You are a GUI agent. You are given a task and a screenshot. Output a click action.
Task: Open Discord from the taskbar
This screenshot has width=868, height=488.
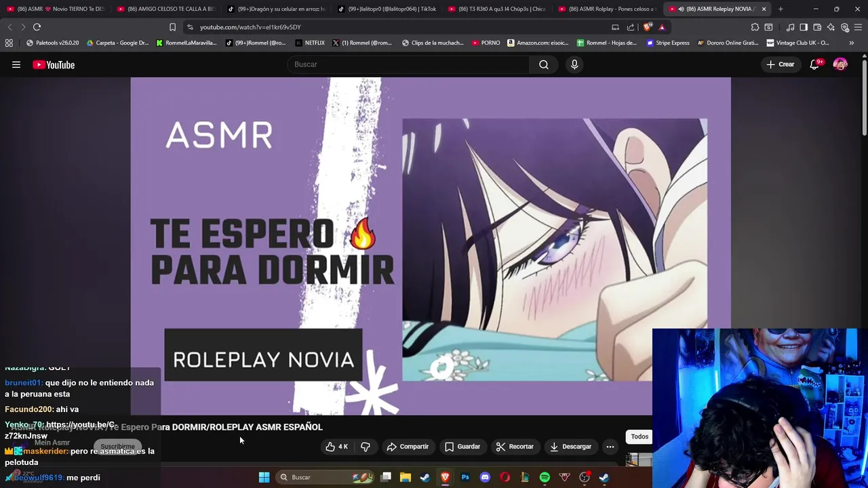(x=485, y=477)
